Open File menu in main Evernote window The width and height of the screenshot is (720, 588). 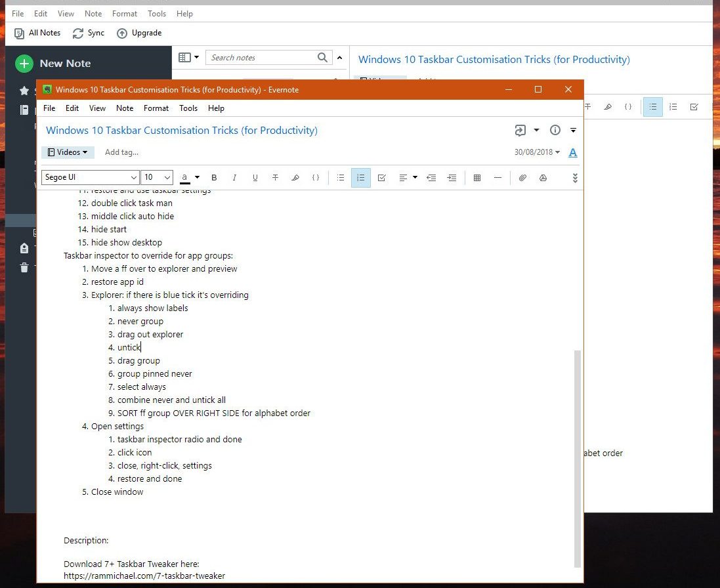pyautogui.click(x=18, y=14)
